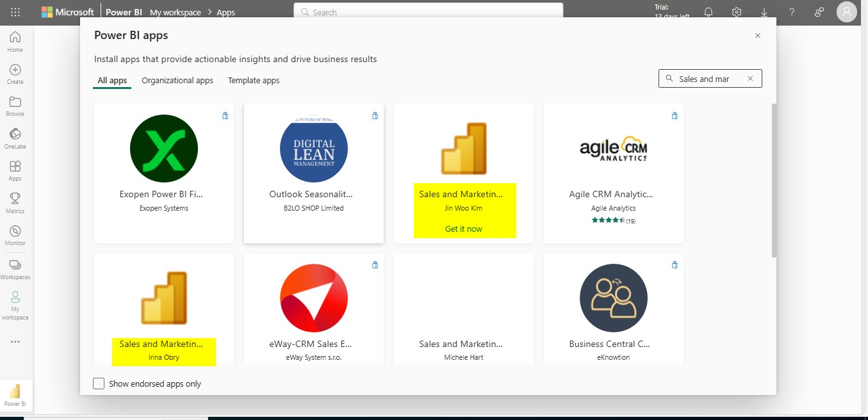The image size is (868, 420).
Task: Open the Create pane
Action: point(15,74)
